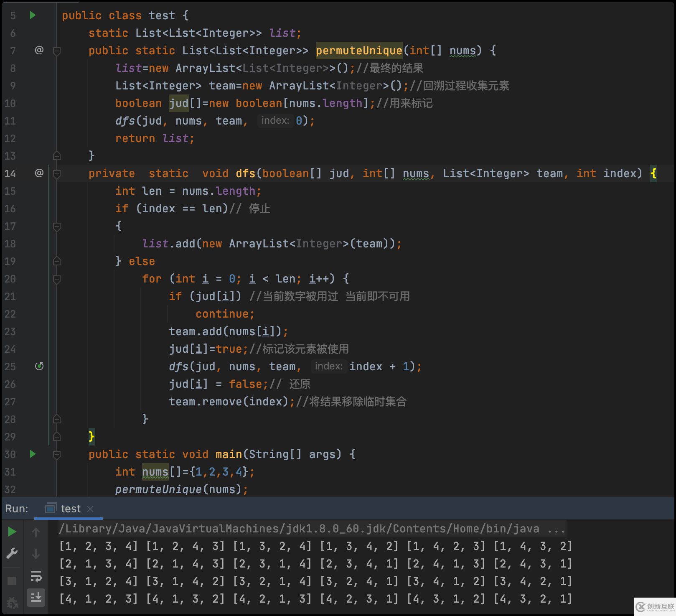Screen dimensions: 676x616
Task: Collapse fold marker at line 19
Action: [57, 261]
